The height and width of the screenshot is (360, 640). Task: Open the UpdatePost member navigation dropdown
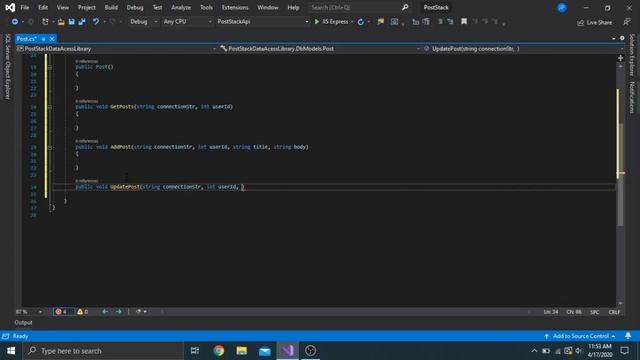point(523,49)
